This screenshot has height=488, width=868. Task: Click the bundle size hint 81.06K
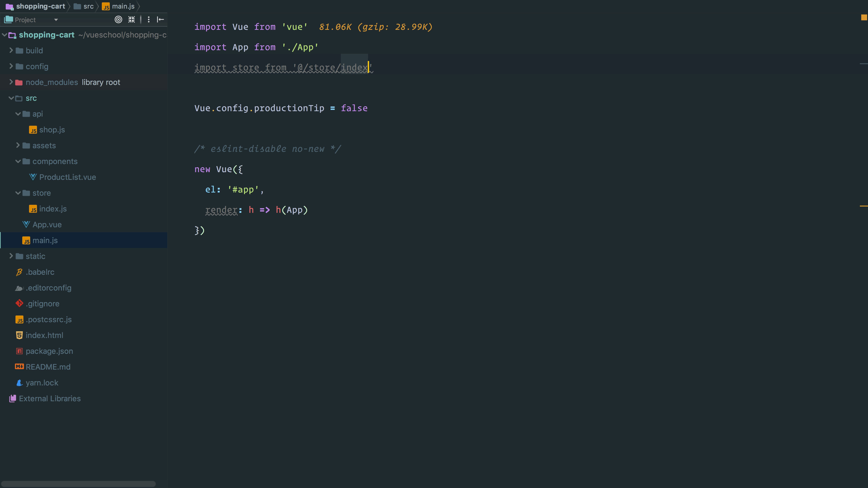(335, 27)
